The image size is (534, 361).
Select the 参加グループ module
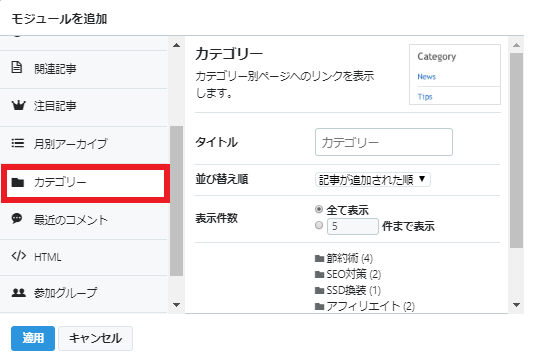[84, 294]
